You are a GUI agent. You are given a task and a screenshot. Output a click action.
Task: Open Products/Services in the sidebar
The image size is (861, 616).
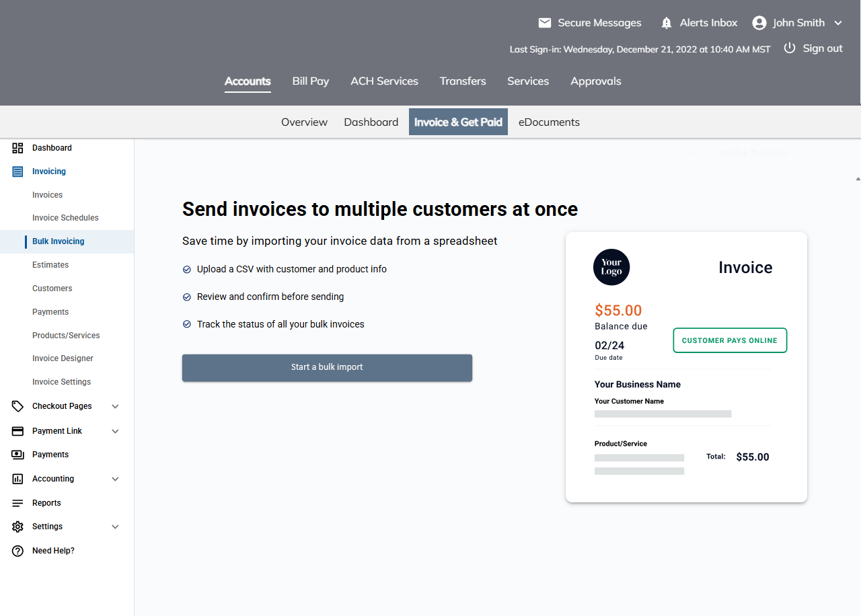click(x=66, y=336)
